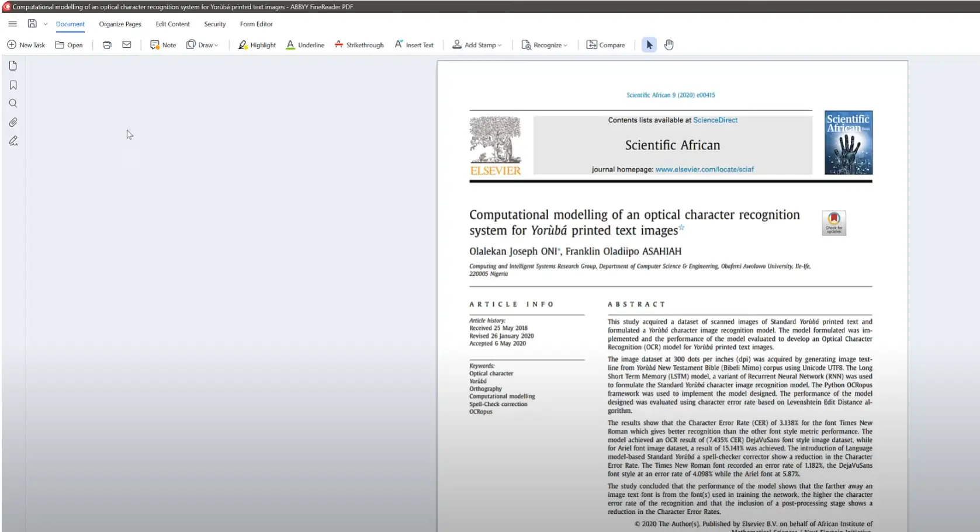
Task: Open the Search panel in sidebar
Action: [13, 103]
